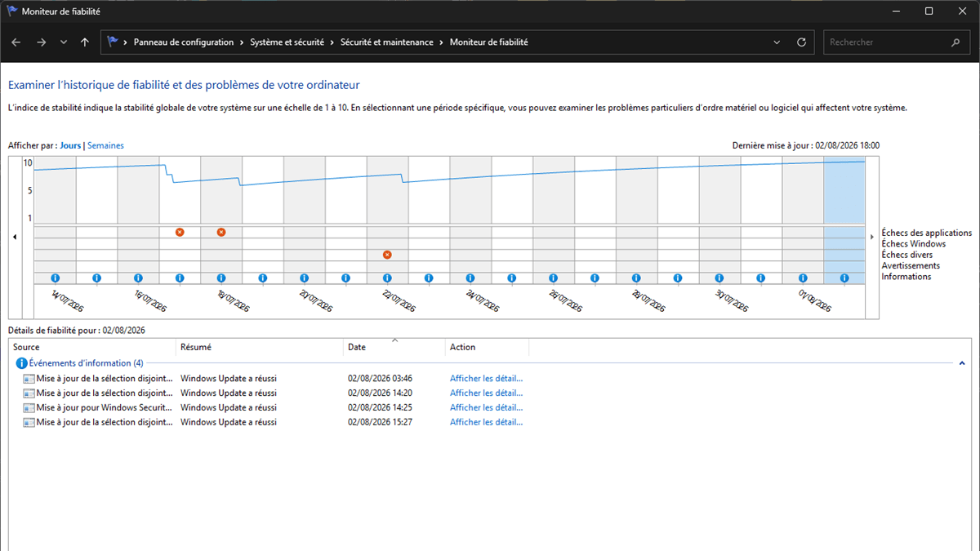Switch the chart view to Semaines
980x551 pixels.
click(x=105, y=145)
